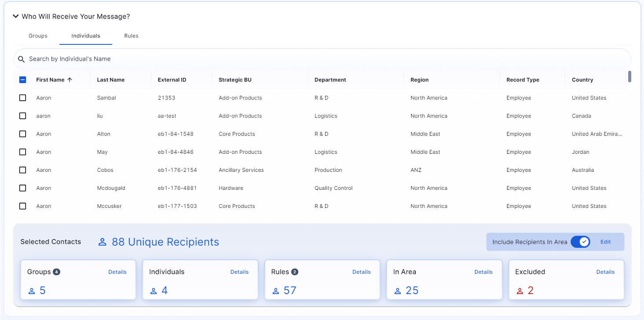
Task: Toggle the select-all header checkbox
Action: pos(23,80)
